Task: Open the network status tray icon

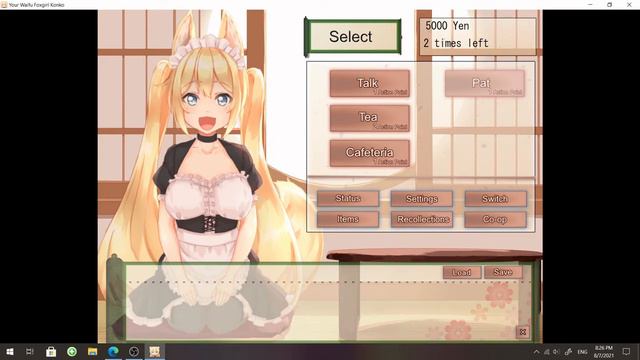Action: click(547, 352)
